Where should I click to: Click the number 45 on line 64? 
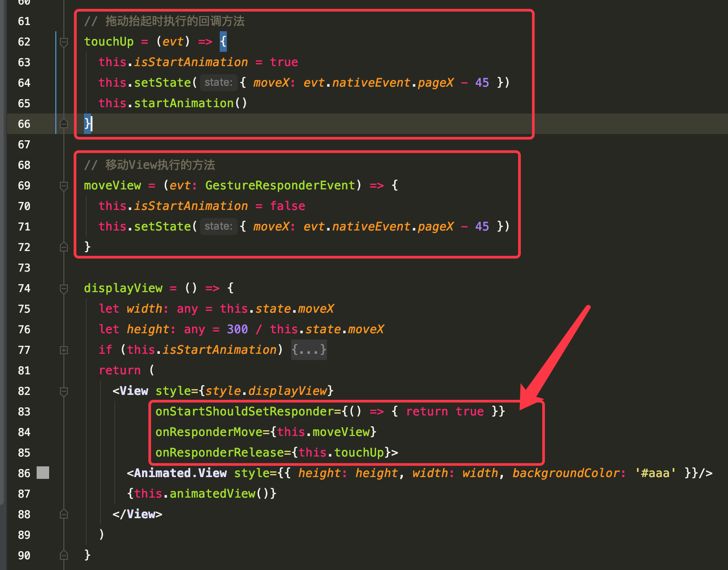coord(482,83)
